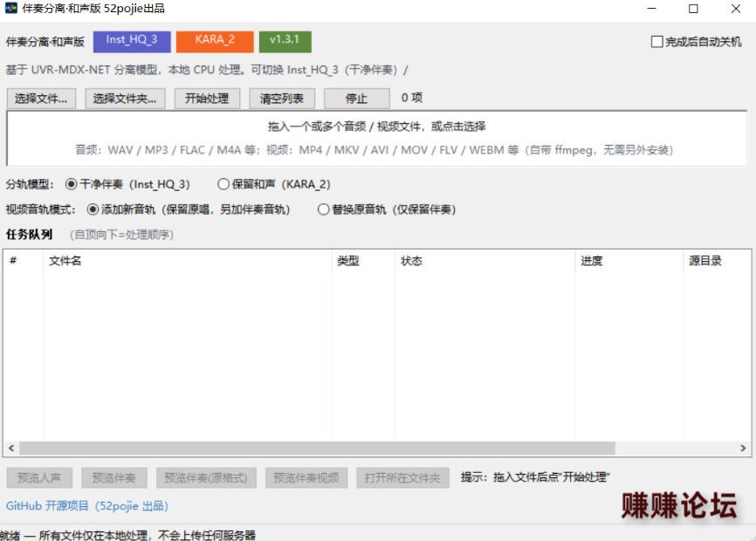Screen dimensions: 756x541
Task: Click the file drop zone area
Action: click(376, 138)
